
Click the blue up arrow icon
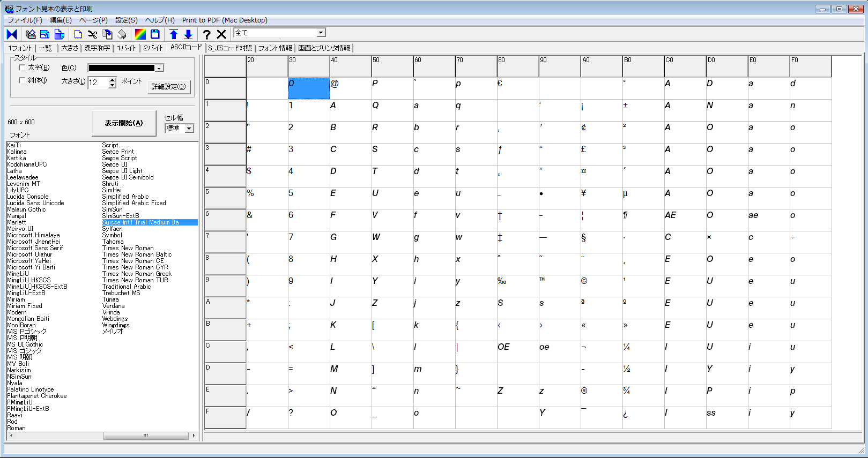174,34
